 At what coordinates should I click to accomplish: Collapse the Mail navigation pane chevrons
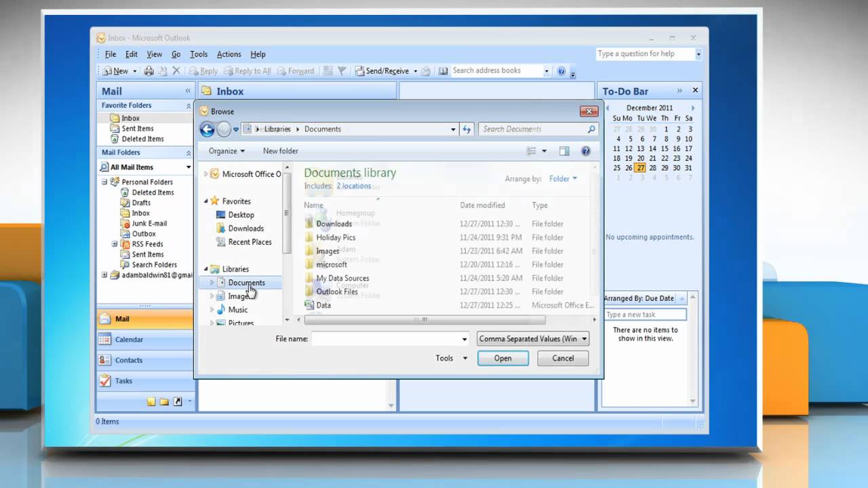(x=188, y=91)
